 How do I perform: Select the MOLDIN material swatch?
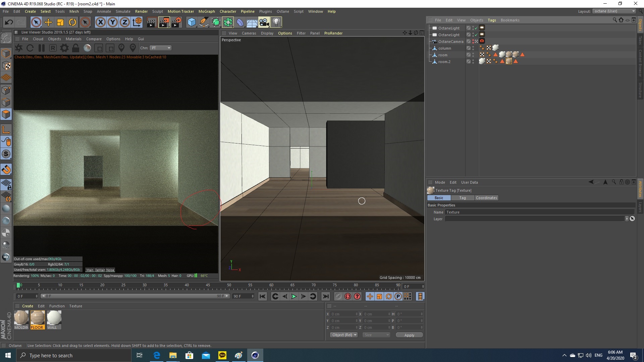(x=21, y=320)
